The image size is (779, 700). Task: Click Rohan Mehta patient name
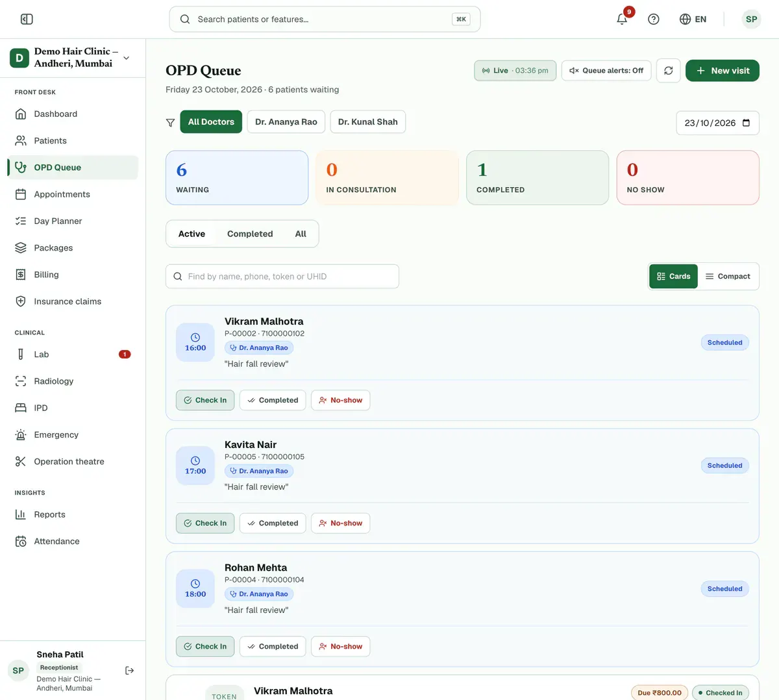tap(256, 568)
